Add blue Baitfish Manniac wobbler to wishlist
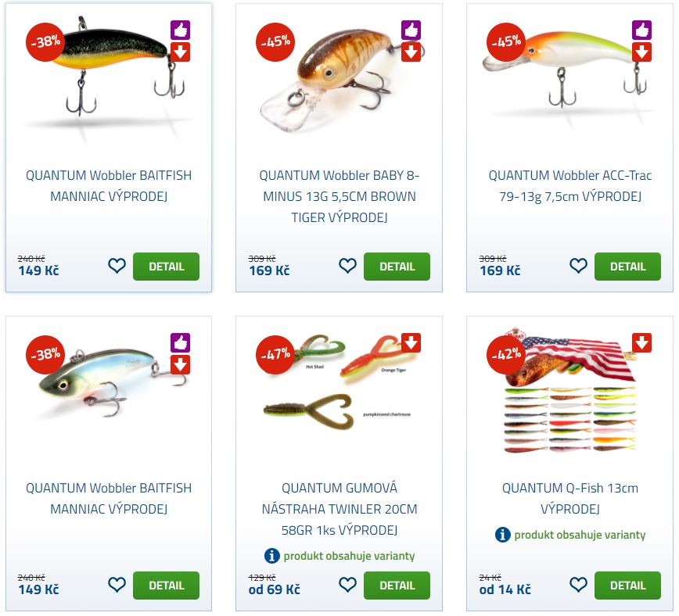 (117, 585)
